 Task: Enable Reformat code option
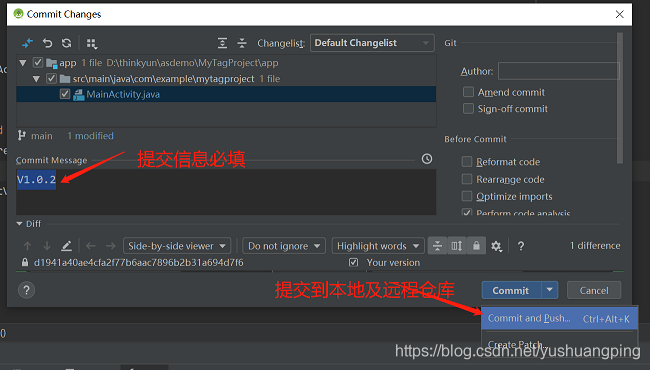467,161
